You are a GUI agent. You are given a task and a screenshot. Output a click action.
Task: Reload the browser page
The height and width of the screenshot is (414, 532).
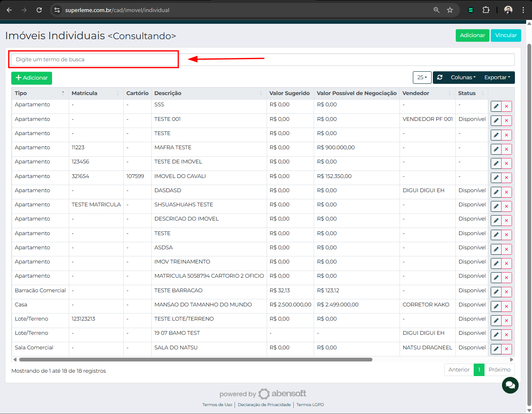click(x=39, y=10)
